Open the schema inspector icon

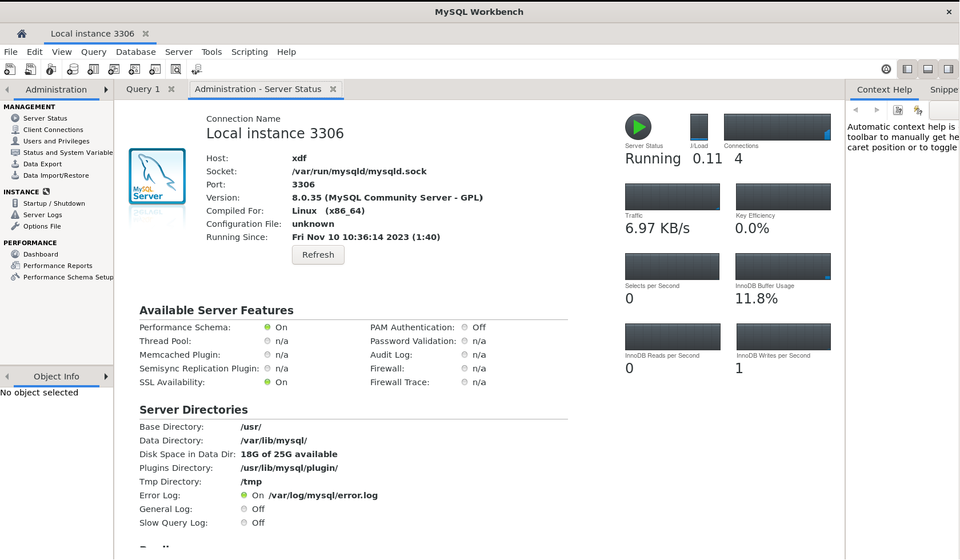click(51, 69)
